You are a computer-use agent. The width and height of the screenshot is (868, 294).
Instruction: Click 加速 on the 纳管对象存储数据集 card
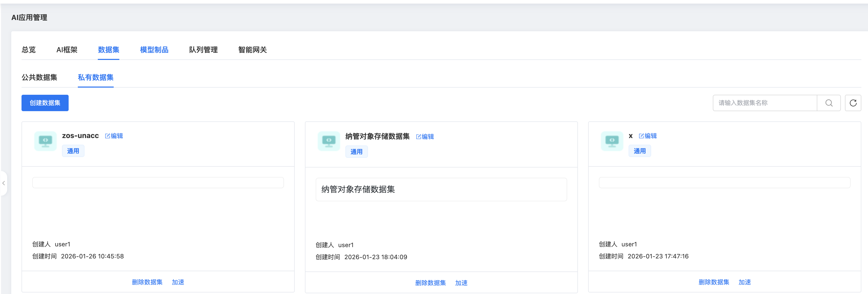coord(461,283)
